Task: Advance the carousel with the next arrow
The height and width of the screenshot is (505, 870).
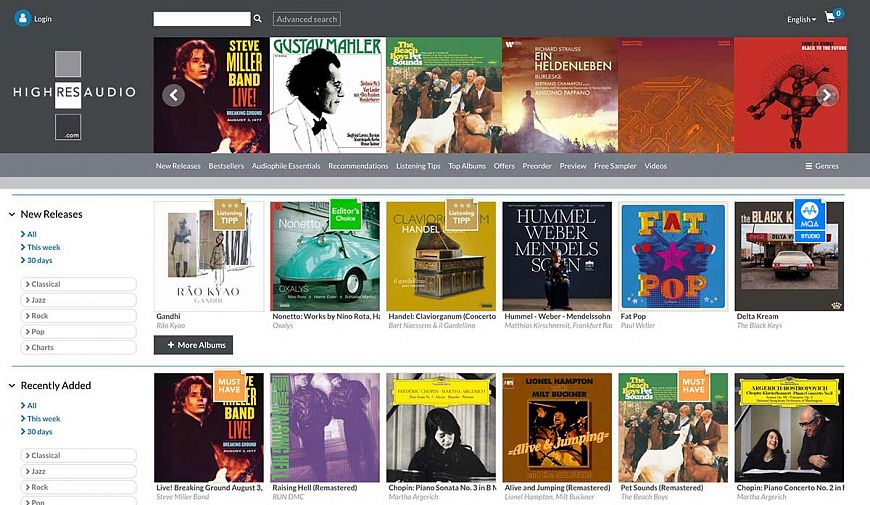Action: click(x=826, y=95)
